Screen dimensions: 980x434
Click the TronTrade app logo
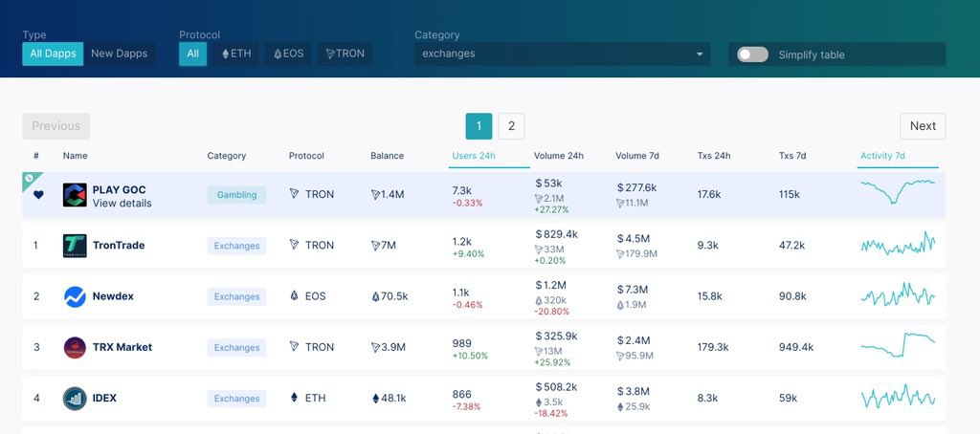point(75,246)
